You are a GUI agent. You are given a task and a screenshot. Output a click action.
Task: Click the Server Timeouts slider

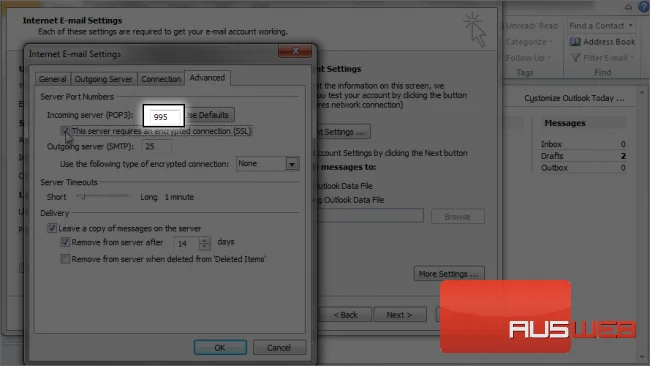(x=103, y=197)
